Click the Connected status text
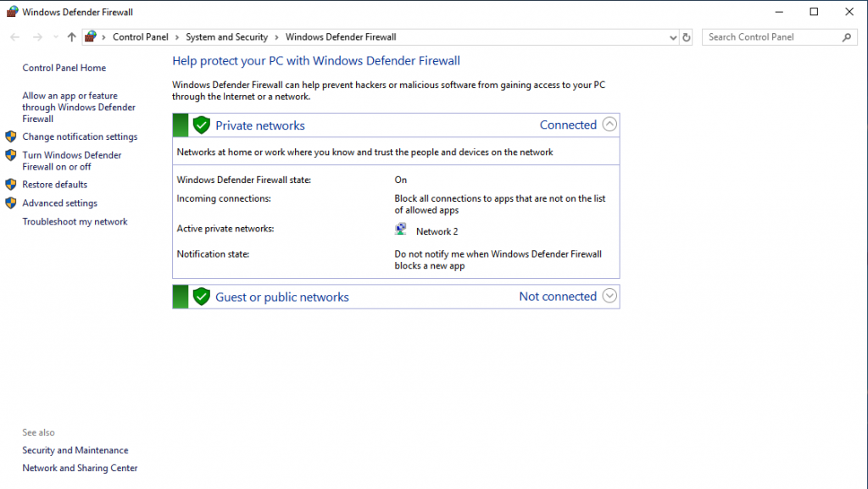Viewport: 868px width, 489px height. (x=568, y=125)
